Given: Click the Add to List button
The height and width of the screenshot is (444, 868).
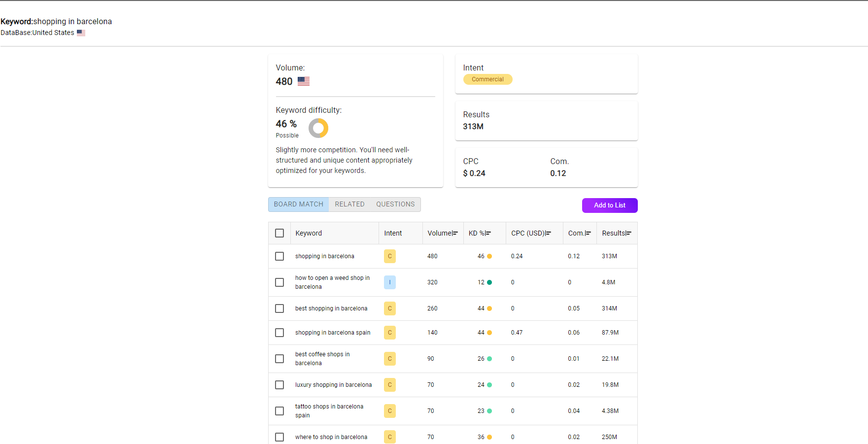Looking at the screenshot, I should coord(609,205).
